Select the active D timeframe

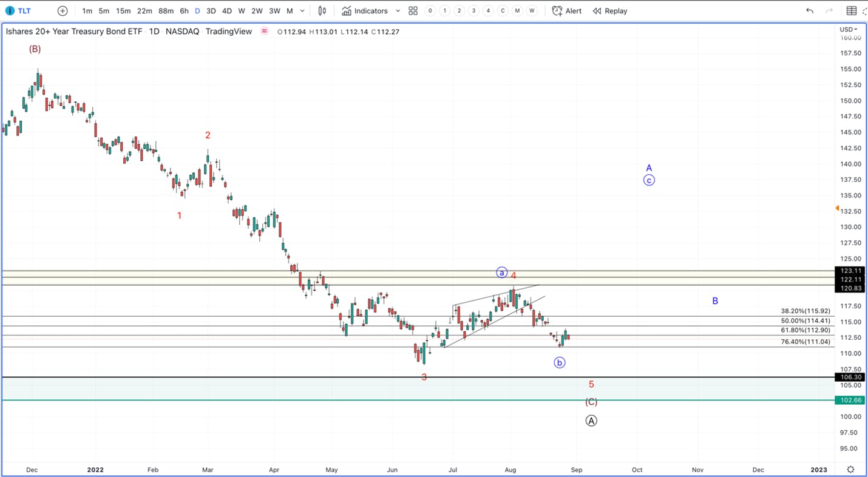(197, 11)
